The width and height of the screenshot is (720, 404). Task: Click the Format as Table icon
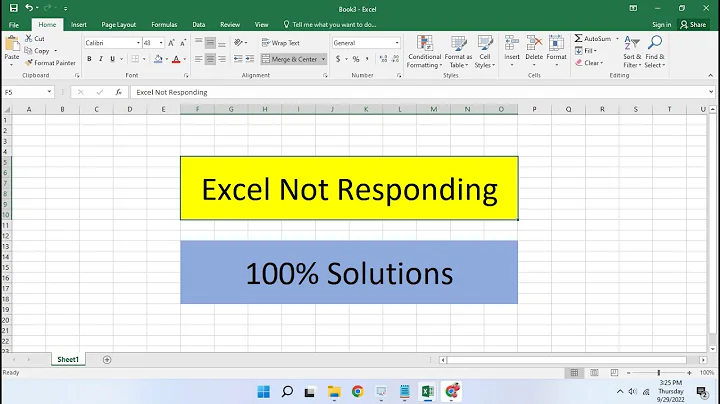pos(458,44)
